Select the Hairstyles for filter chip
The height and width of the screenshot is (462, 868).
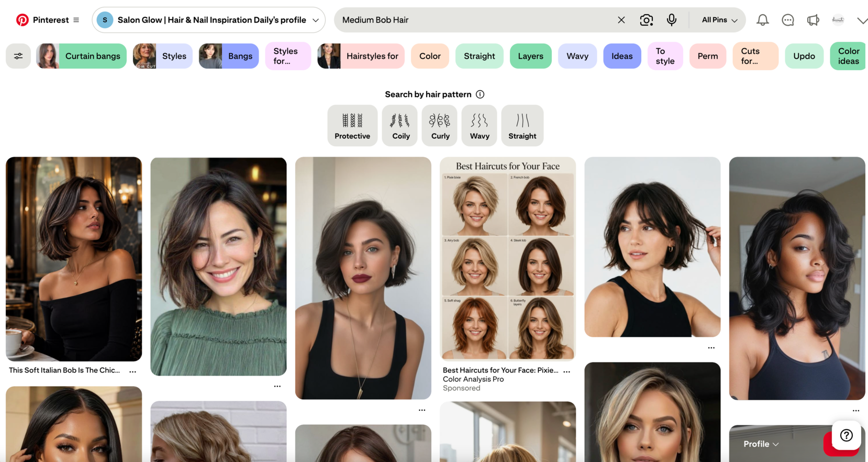[x=361, y=56]
